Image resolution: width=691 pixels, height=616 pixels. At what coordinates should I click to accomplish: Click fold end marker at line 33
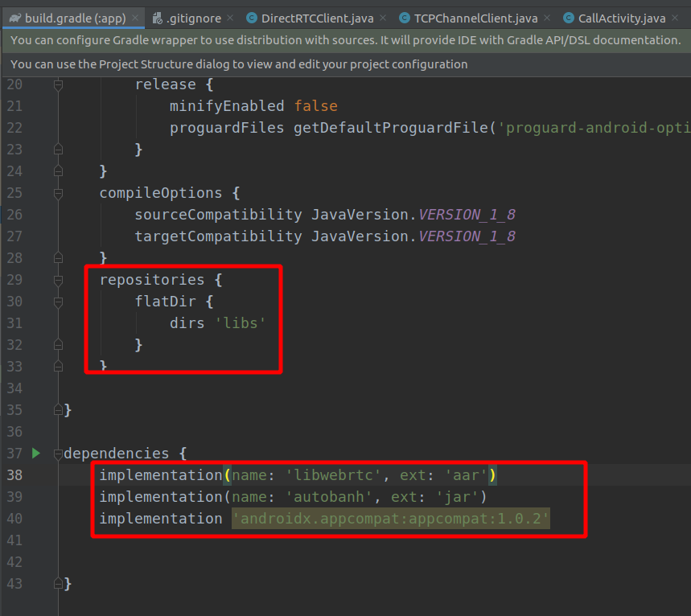point(58,366)
